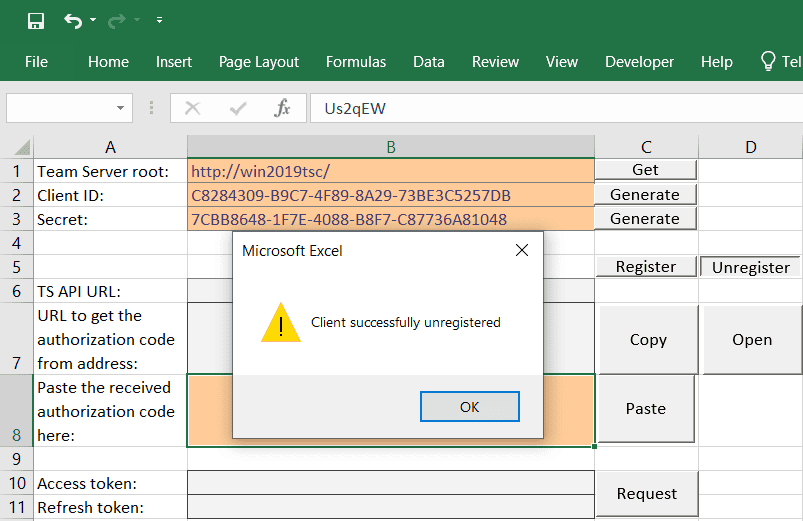Open the Data tab

429,62
